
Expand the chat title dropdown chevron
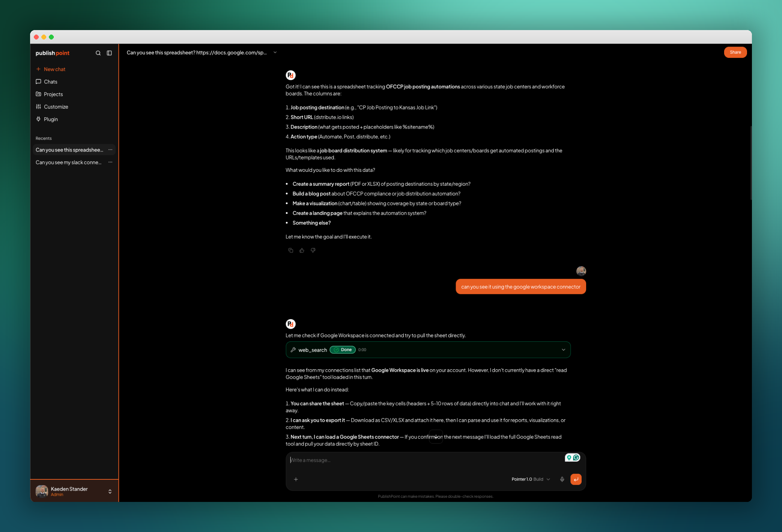tap(275, 53)
